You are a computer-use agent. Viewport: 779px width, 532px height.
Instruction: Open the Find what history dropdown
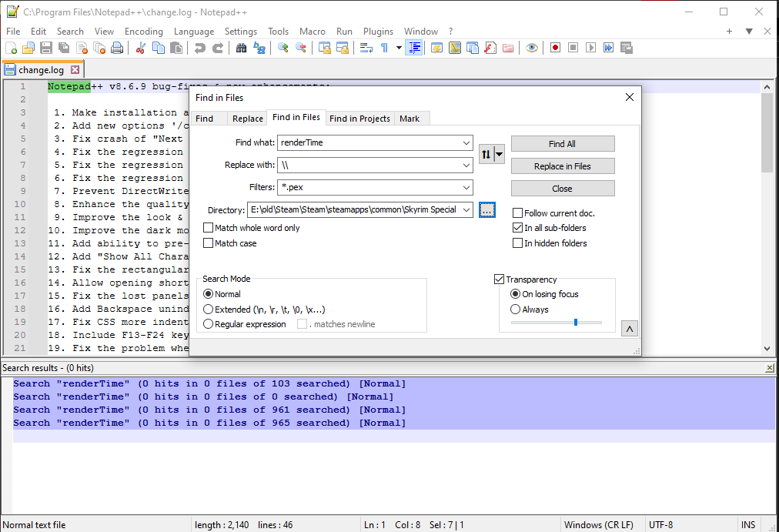(466, 142)
